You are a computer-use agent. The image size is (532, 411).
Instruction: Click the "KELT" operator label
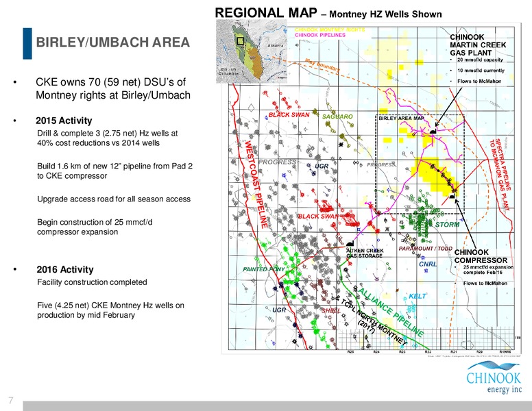(x=417, y=296)
